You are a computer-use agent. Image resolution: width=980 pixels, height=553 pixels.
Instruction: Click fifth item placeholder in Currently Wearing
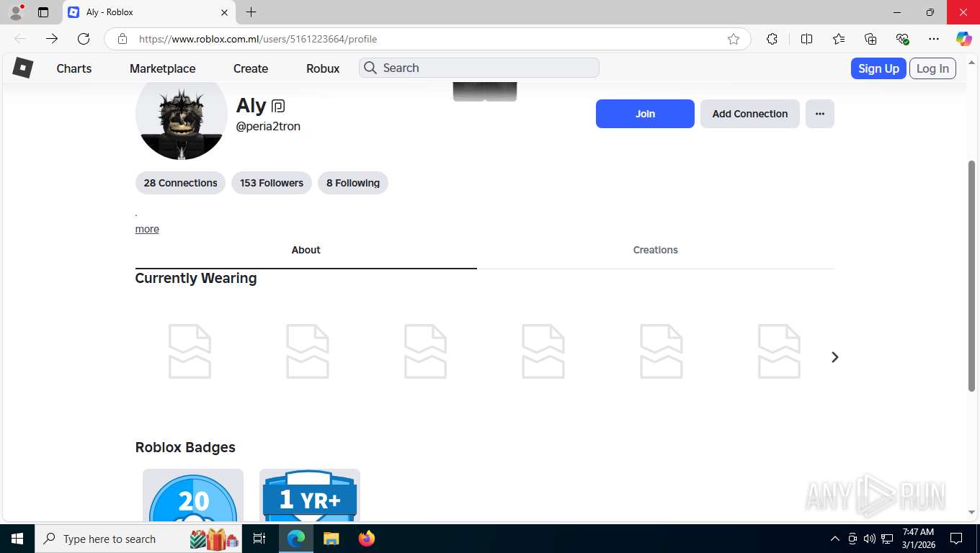coord(661,351)
